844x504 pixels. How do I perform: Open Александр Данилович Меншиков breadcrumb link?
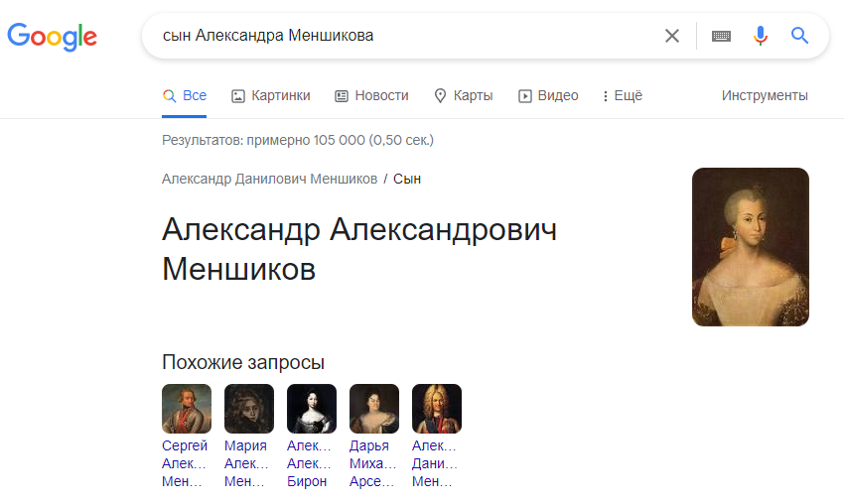(269, 179)
